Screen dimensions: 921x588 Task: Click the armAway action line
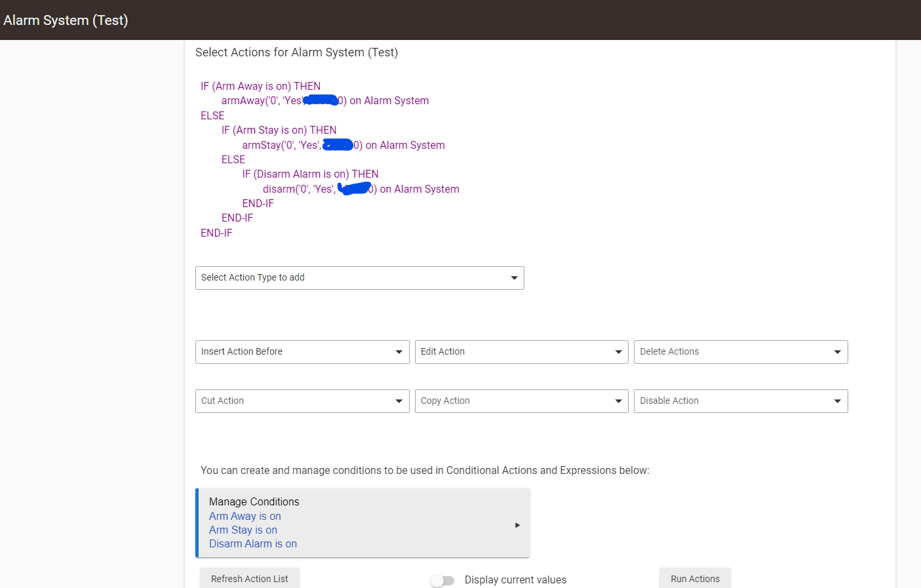coord(325,100)
